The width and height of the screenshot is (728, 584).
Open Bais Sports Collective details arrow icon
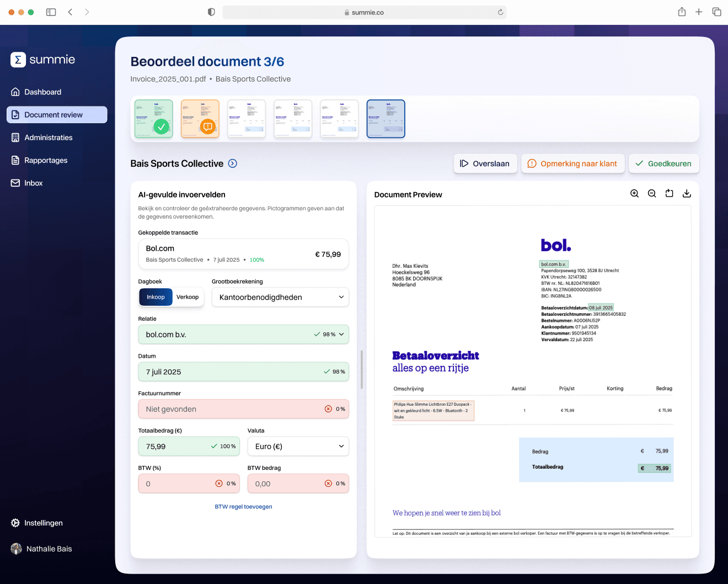coord(233,163)
